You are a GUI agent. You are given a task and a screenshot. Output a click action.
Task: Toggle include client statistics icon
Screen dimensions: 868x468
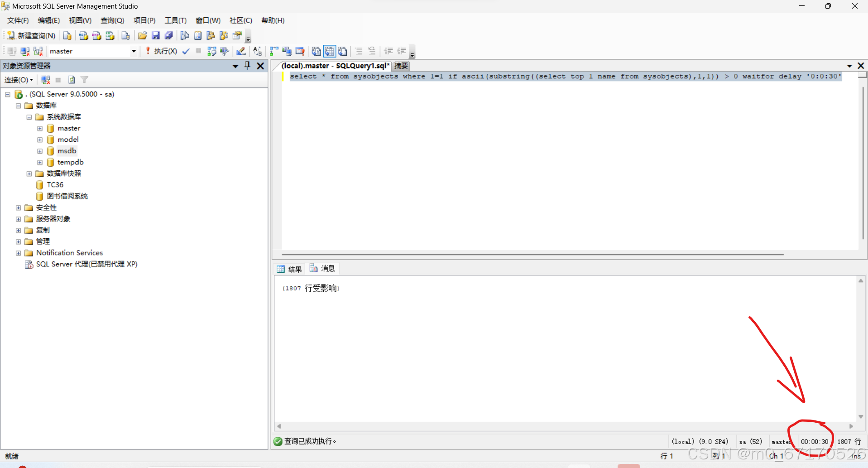[x=287, y=51]
